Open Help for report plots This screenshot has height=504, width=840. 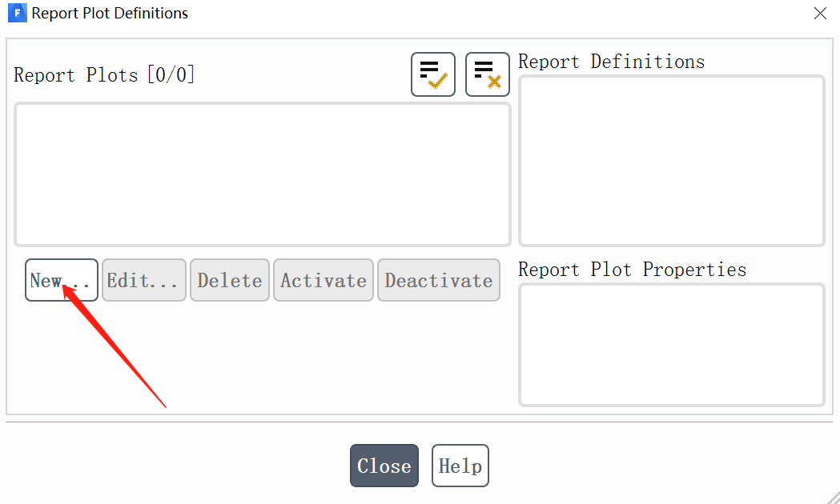point(460,466)
